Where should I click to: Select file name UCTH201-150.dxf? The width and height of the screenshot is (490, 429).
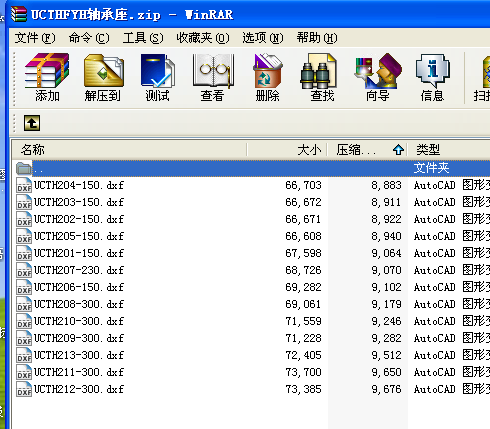tap(79, 253)
